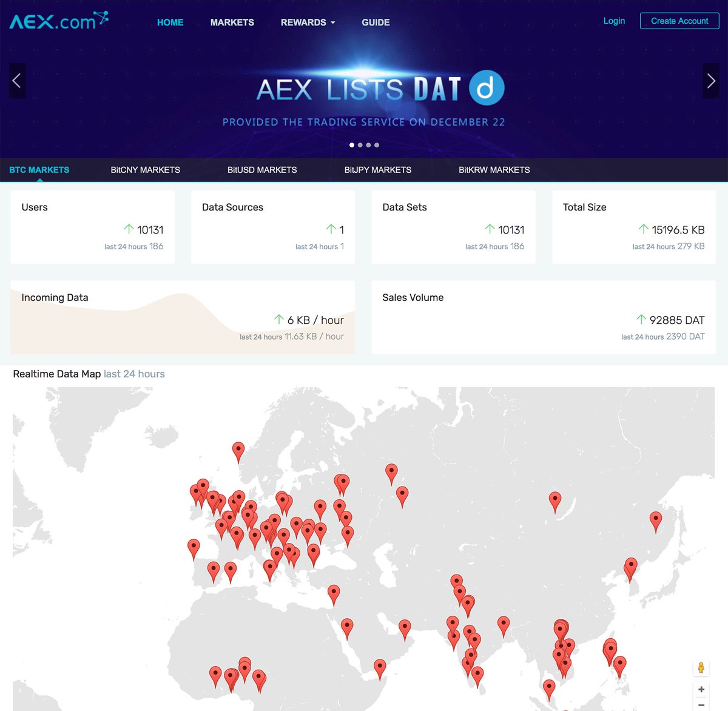This screenshot has height=711, width=728.
Task: Show the previous banner slide
Action: 17,81
